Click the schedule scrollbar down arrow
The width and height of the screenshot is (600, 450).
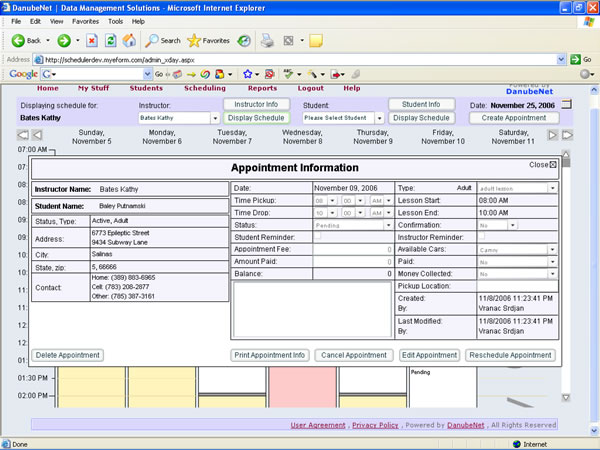[566, 398]
